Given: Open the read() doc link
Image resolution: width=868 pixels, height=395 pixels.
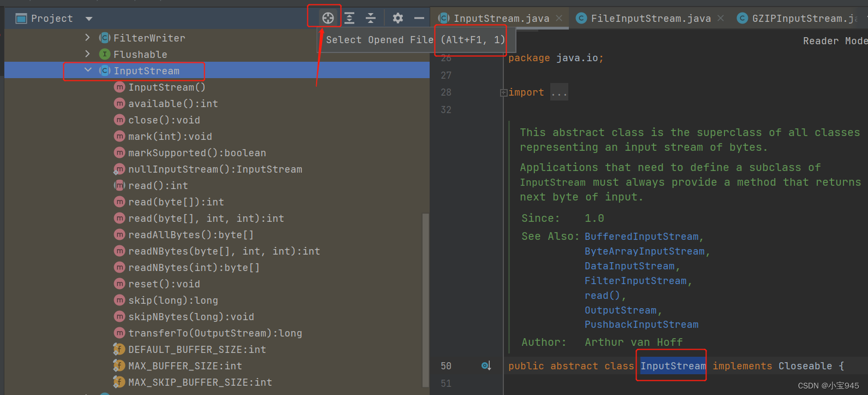Looking at the screenshot, I should click(602, 296).
